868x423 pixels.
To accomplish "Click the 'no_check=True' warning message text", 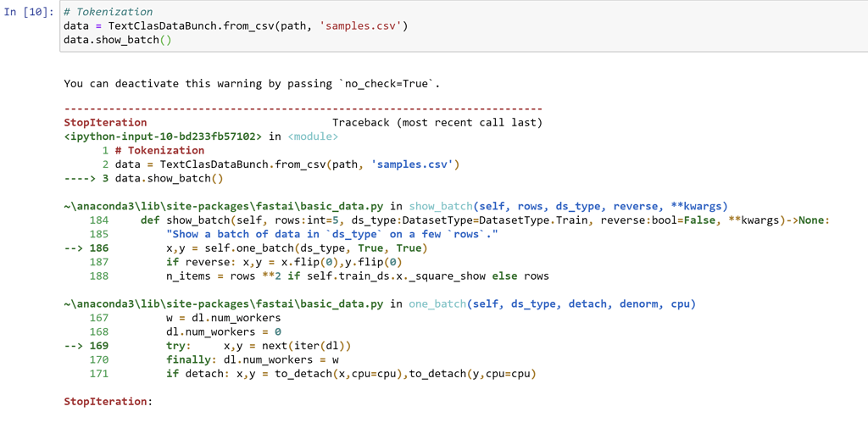I will 252,83.
